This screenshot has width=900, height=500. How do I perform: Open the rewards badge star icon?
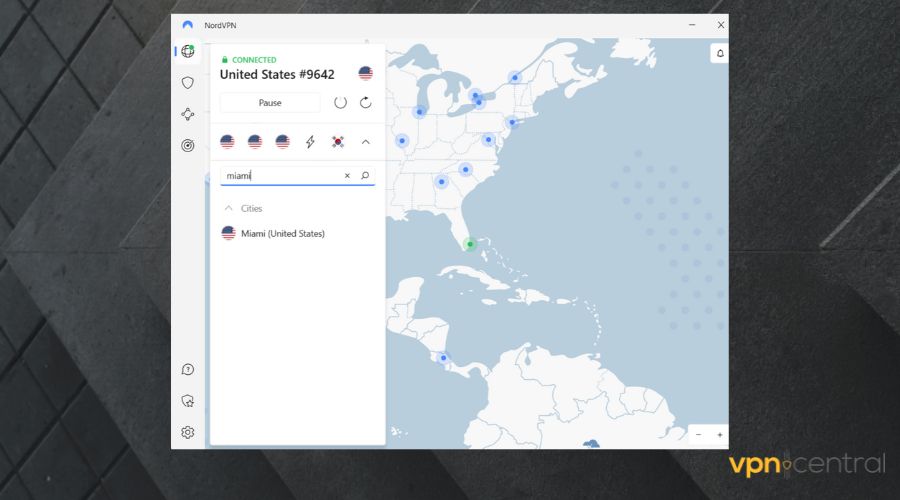pyautogui.click(x=188, y=401)
